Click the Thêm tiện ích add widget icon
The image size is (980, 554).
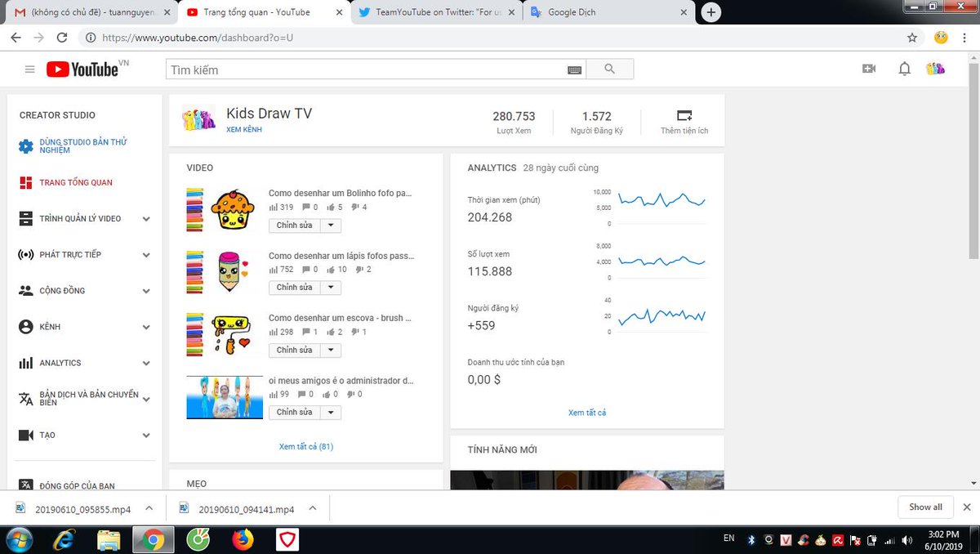(x=684, y=115)
